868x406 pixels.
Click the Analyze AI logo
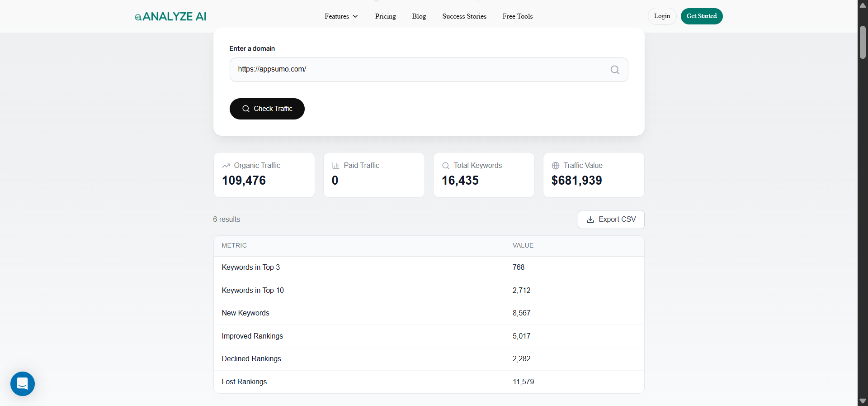(170, 17)
